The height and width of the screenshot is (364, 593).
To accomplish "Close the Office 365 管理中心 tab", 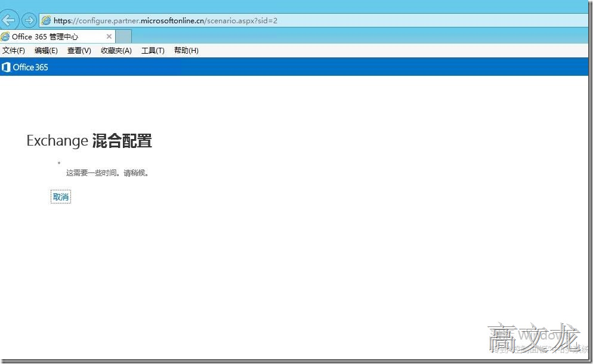I will tap(109, 36).
